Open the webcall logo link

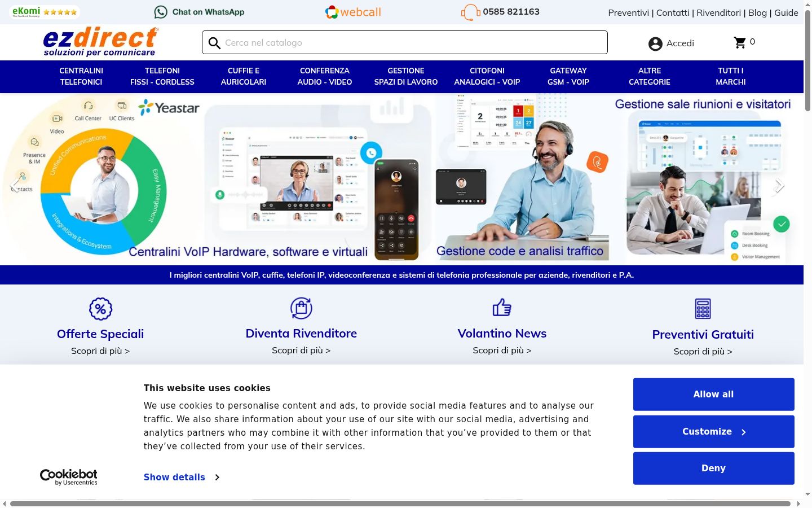353,12
